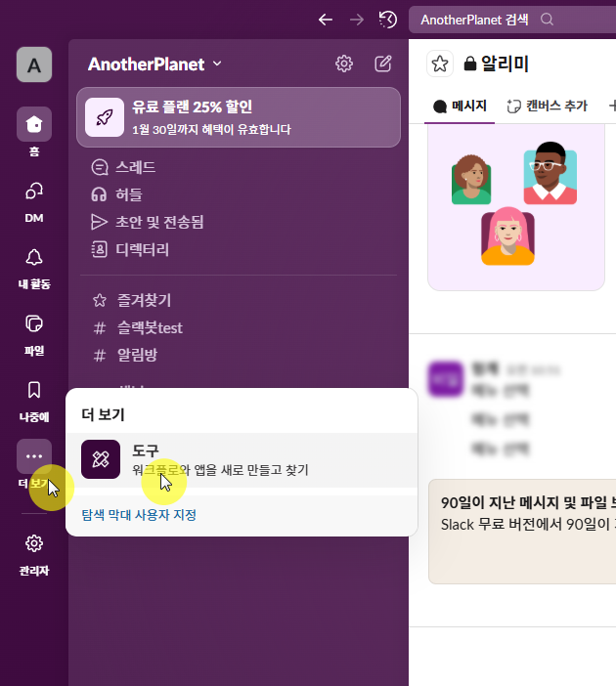616x686 pixels.
Task: Open Files (파일) in the rail
Action: click(34, 334)
